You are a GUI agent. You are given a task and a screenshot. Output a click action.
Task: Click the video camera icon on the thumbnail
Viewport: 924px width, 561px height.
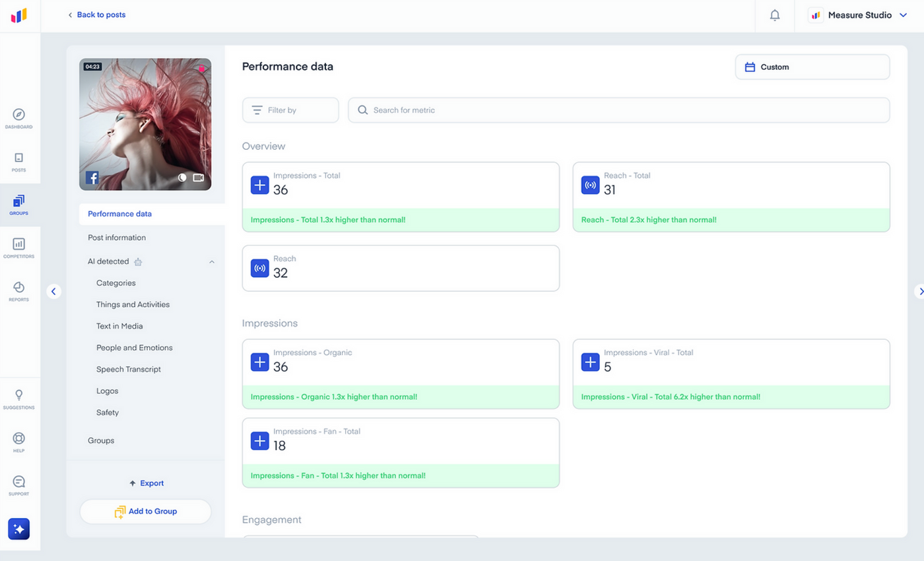198,178
